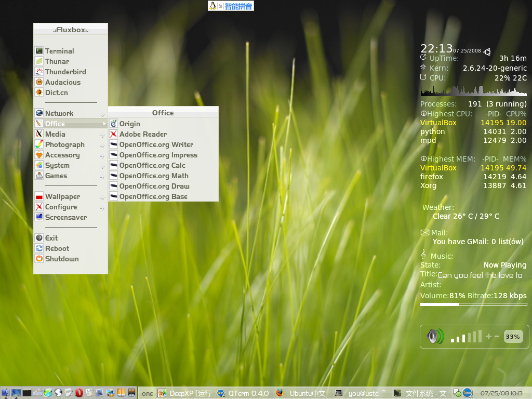532x399 pixels.
Task: Click the dark file cabinet icon in dock
Action: 131,393
